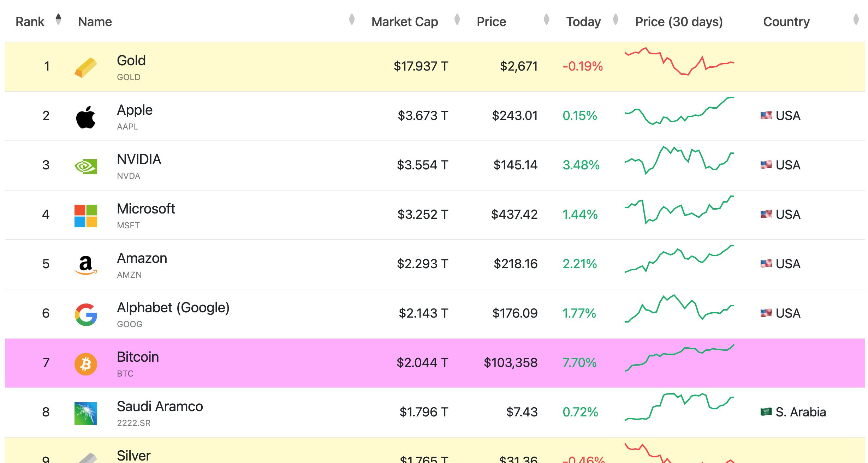
Task: Click the $2.044 T market cap value
Action: point(422,362)
